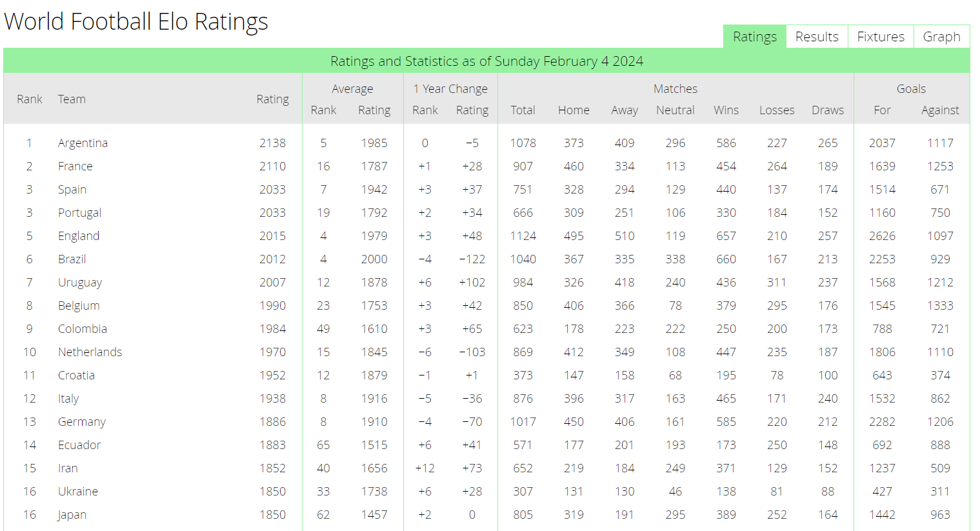The image size is (980, 531).
Task: Open the Netherlands team entry
Action: point(90,352)
